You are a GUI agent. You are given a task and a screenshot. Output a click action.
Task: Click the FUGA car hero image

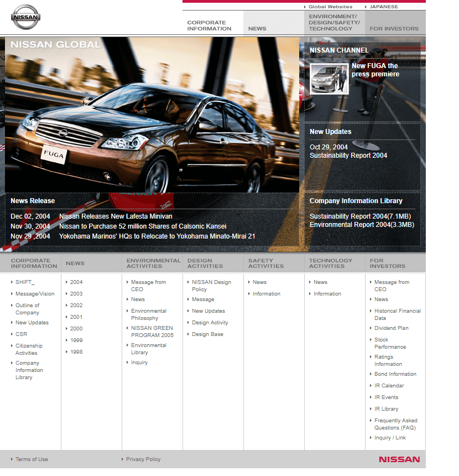click(x=152, y=115)
